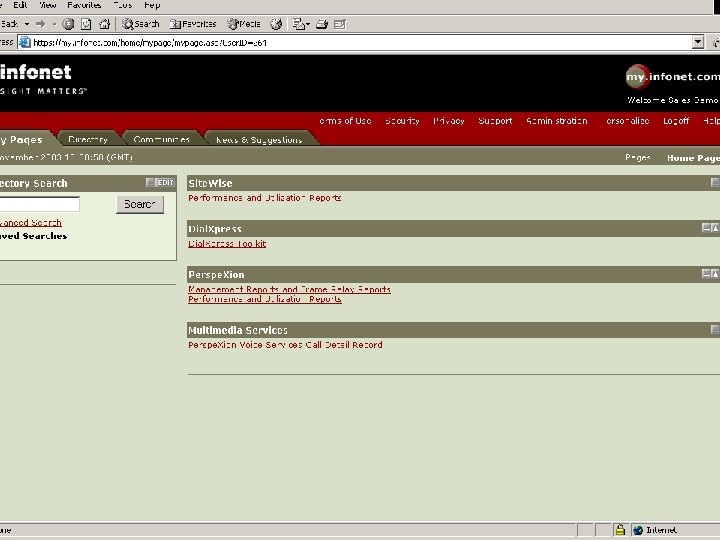
Task: Click the Internet zone status bar indicator
Action: point(655,530)
